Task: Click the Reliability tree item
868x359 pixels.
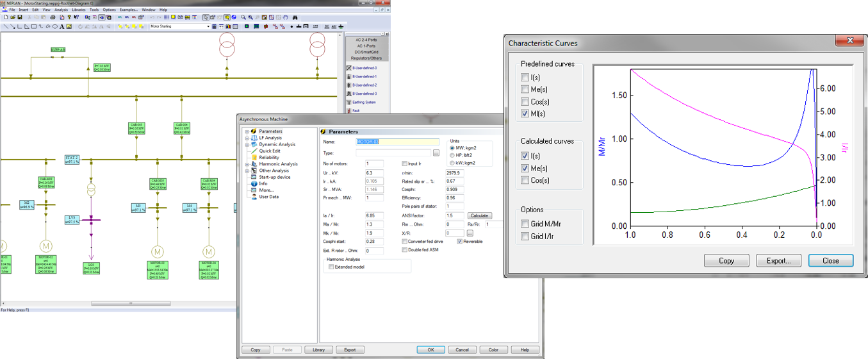Action: (269, 157)
